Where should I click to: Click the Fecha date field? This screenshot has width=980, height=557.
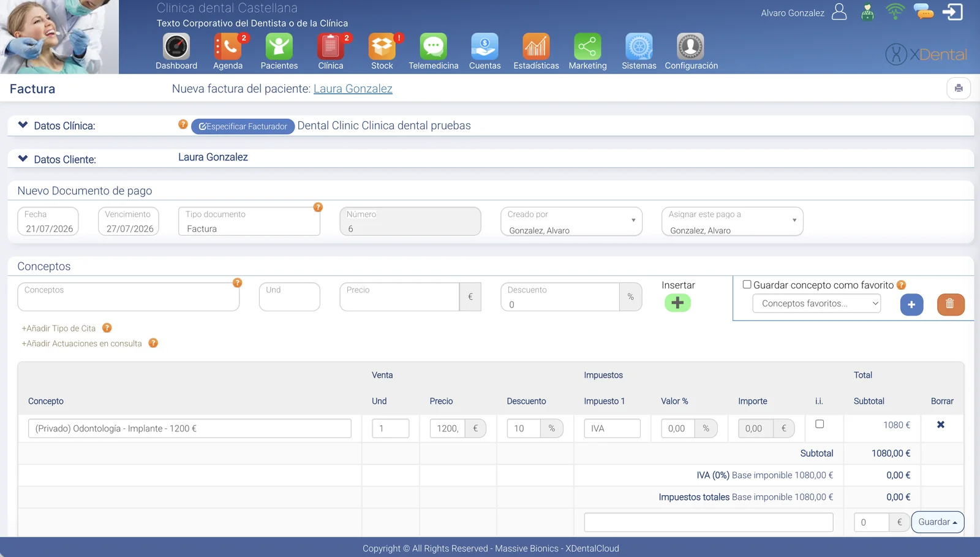point(48,221)
